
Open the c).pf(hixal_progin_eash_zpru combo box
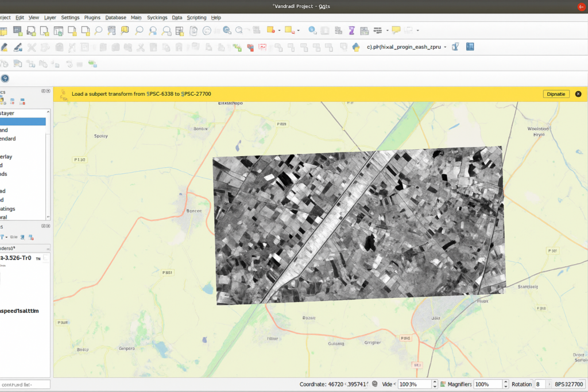click(x=407, y=47)
